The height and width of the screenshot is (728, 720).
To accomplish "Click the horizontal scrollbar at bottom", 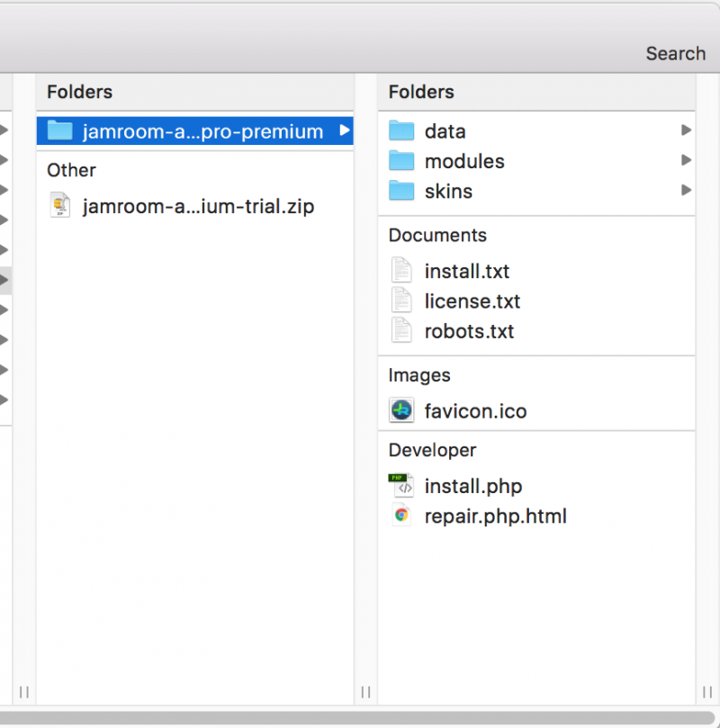I will [x=360, y=717].
